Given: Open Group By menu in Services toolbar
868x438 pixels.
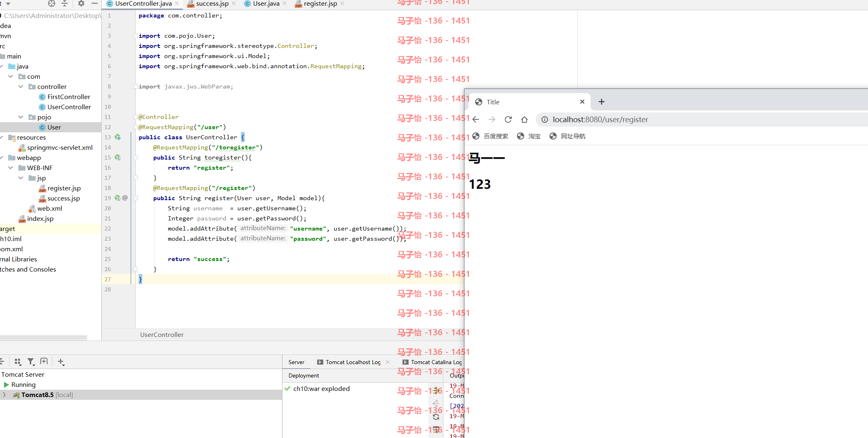Looking at the screenshot, I should [x=17, y=362].
